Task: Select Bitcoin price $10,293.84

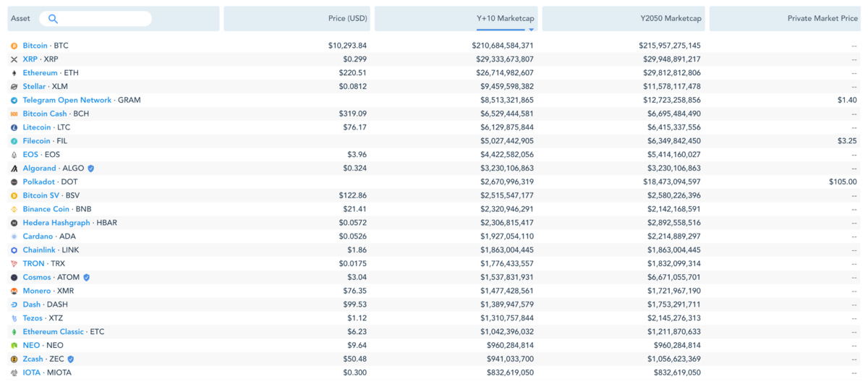Action: tap(347, 46)
